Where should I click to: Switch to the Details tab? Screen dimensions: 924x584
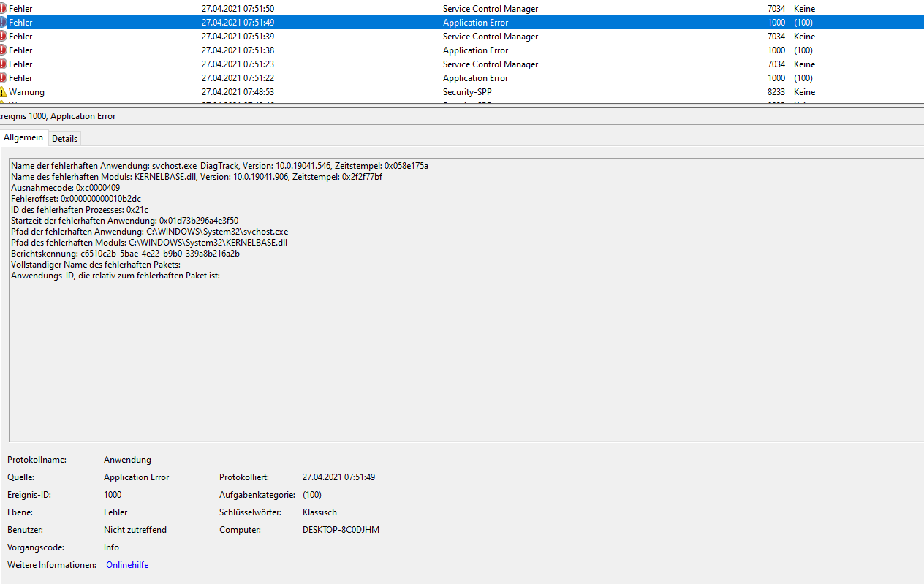(x=64, y=138)
